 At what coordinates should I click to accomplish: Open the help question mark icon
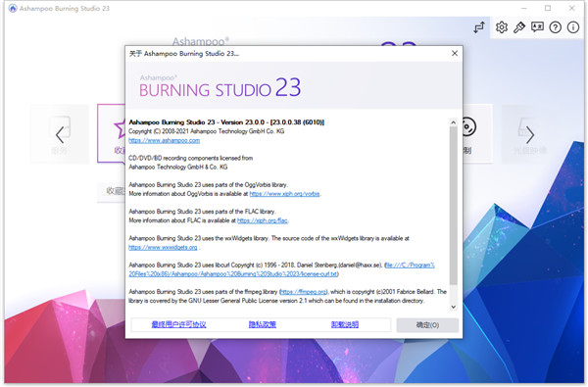pos(556,27)
